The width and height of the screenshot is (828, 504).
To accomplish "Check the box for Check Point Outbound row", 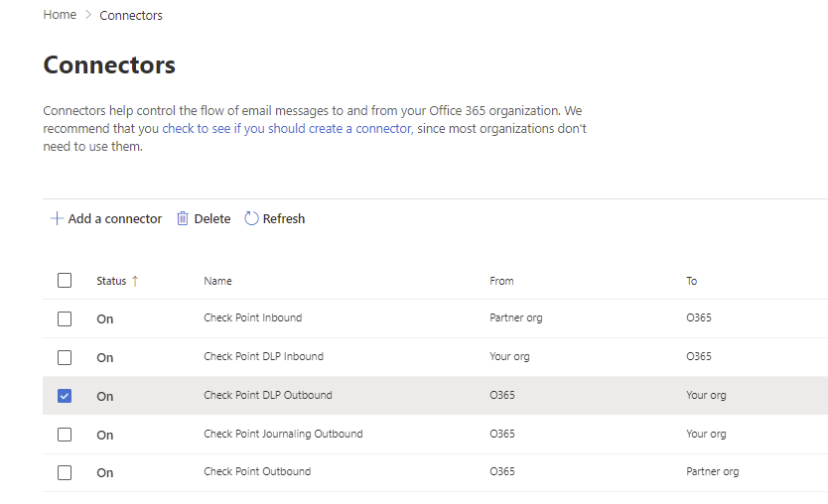I will [x=65, y=472].
